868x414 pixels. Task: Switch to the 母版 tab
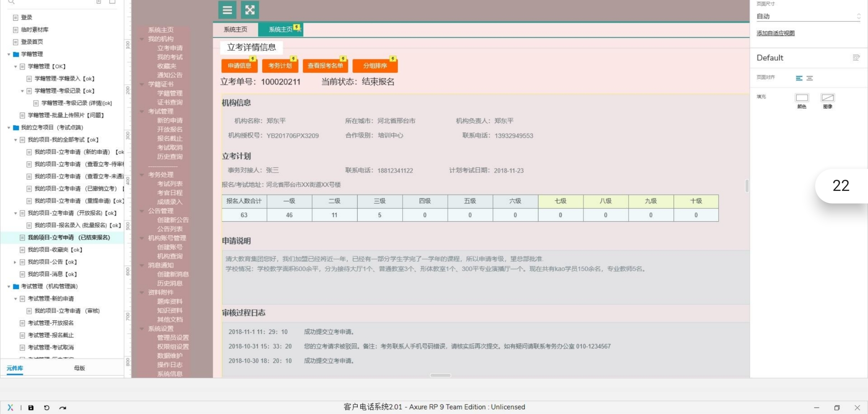point(79,368)
